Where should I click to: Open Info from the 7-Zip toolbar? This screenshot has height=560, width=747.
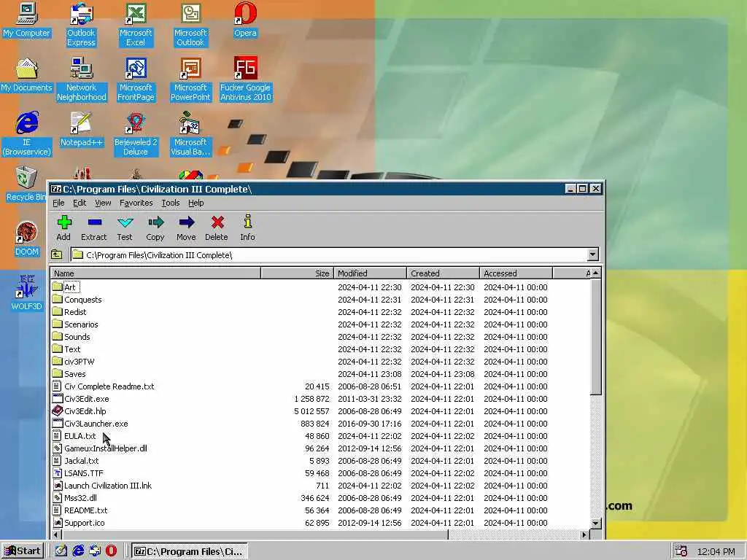(247, 227)
